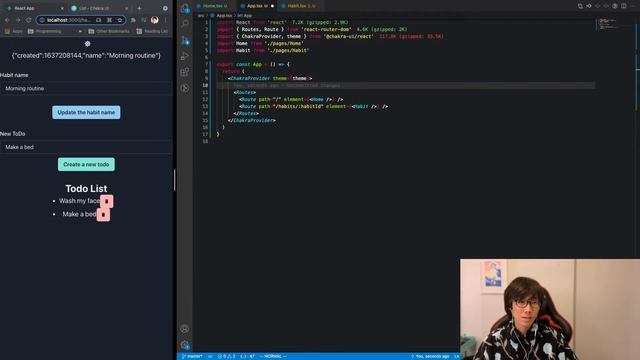This screenshot has height=360, width=640.
Task: Click the NORMAL vim mode status indicator
Action: click(273, 356)
